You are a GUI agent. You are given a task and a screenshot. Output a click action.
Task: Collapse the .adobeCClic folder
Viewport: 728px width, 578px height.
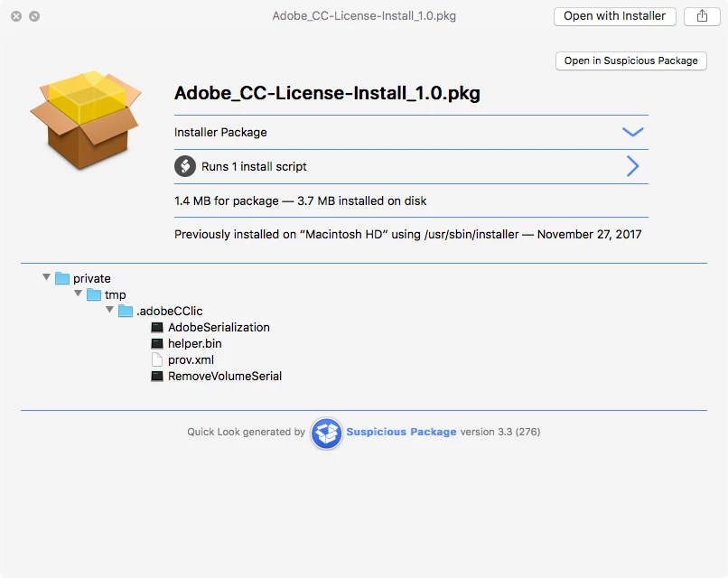[x=109, y=310]
